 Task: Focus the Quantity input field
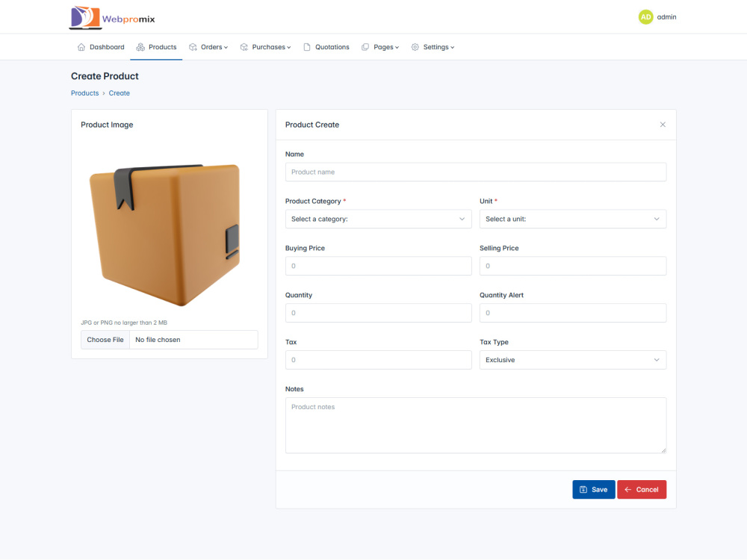378,313
